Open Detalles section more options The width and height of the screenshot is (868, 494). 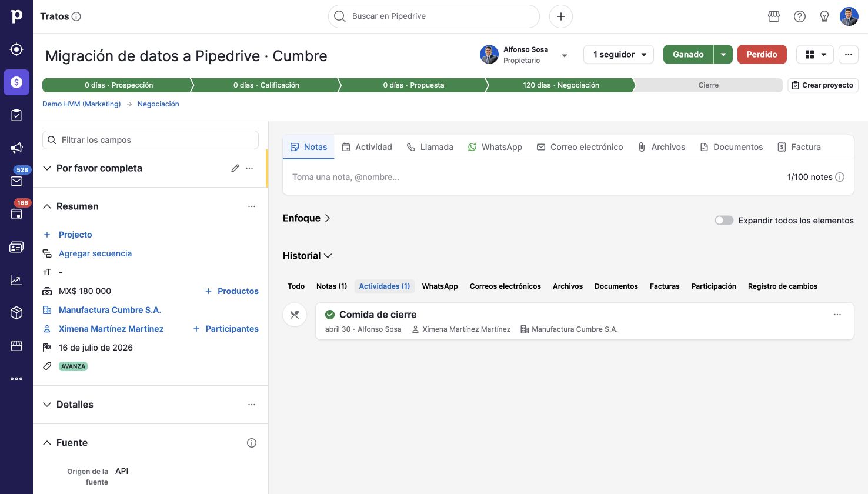coord(252,405)
